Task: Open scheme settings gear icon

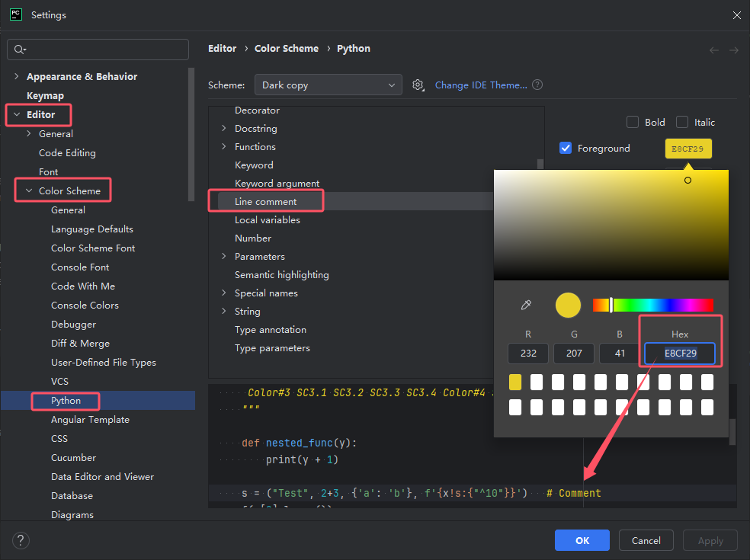Action: pyautogui.click(x=418, y=85)
